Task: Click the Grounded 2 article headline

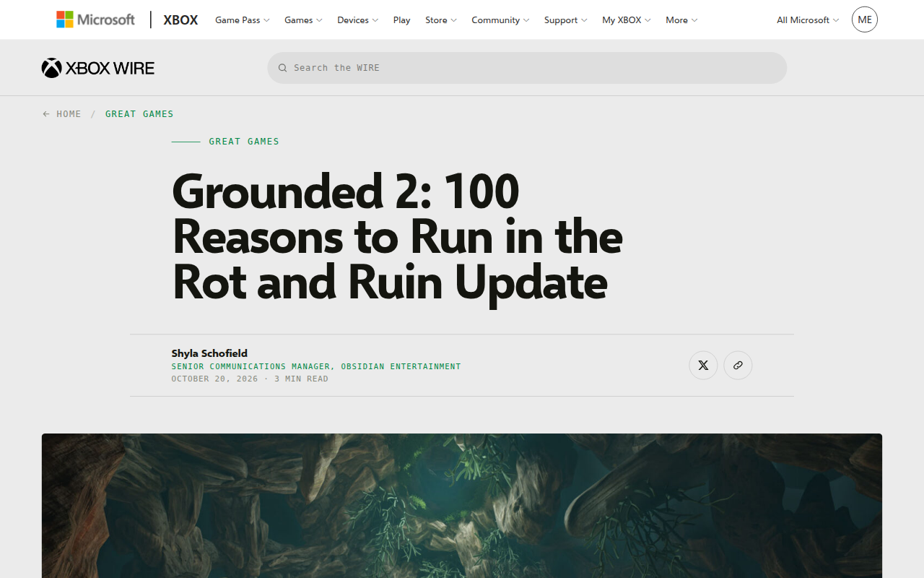Action: tap(398, 236)
